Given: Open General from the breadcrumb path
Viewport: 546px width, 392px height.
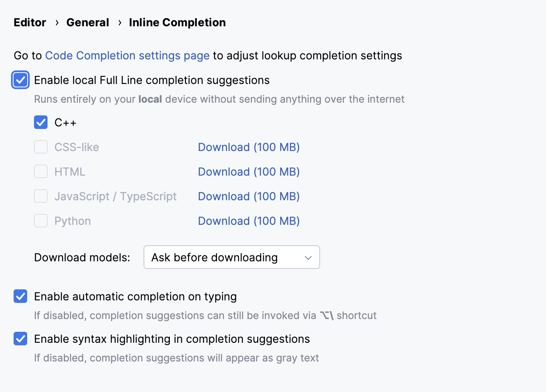Looking at the screenshot, I should pos(87,22).
